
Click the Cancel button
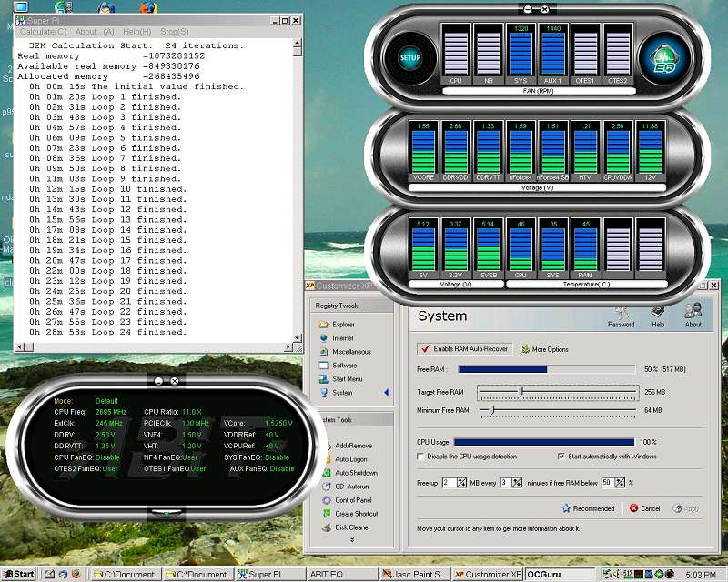click(645, 508)
